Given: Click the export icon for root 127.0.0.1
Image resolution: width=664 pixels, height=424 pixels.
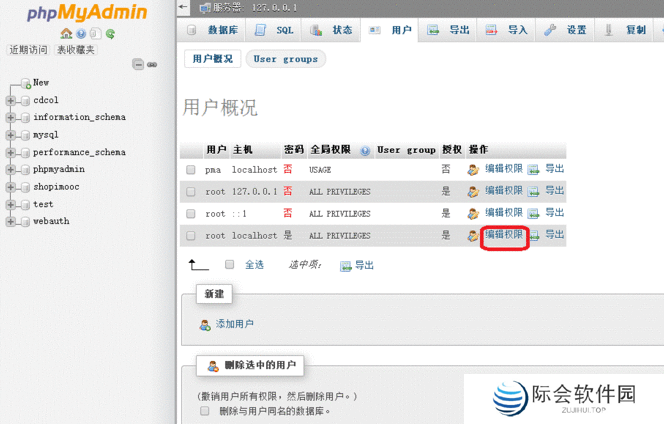Looking at the screenshot, I should (533, 192).
